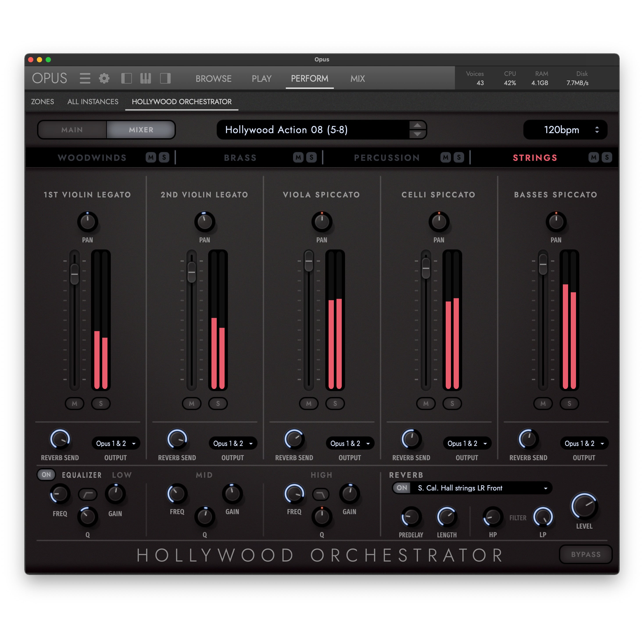Click the low band Gain knob
The height and width of the screenshot is (644, 644).
tap(115, 494)
